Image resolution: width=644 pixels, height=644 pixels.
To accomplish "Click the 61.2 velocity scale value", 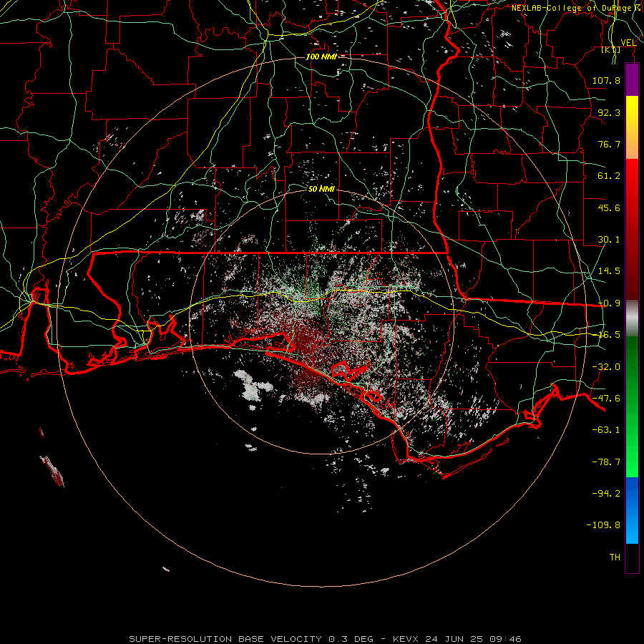I will (609, 176).
